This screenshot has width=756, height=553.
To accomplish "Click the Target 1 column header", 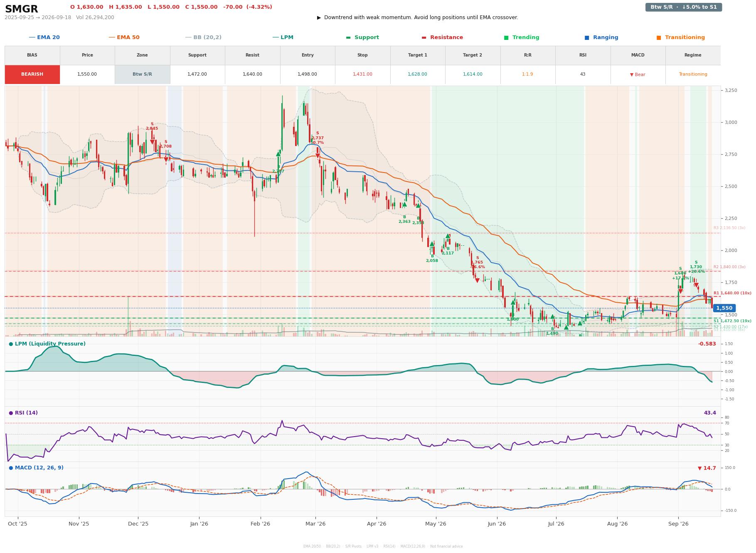I will tap(418, 55).
